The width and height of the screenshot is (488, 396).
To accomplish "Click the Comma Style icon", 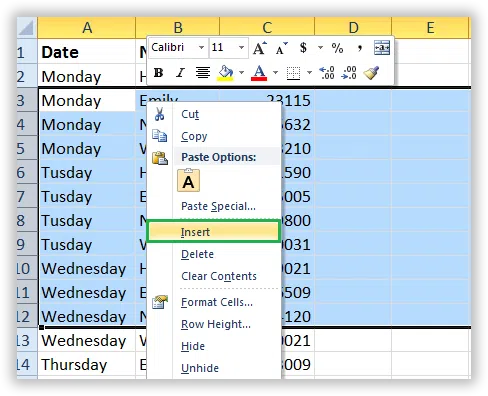I will 359,48.
